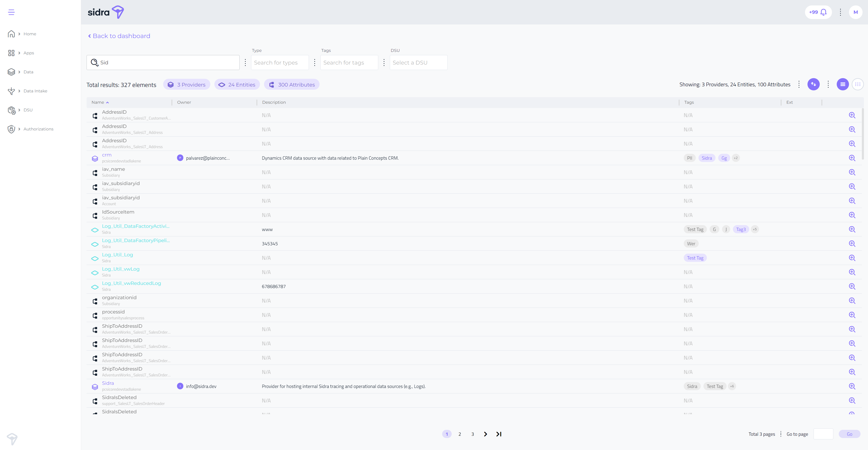Switch to list view layout
The image size is (868, 450).
[842, 84]
